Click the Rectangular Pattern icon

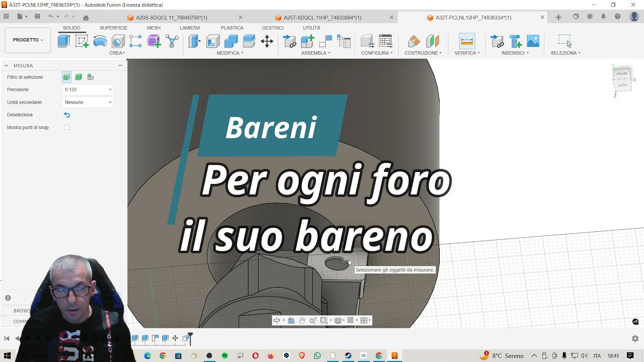click(136, 41)
